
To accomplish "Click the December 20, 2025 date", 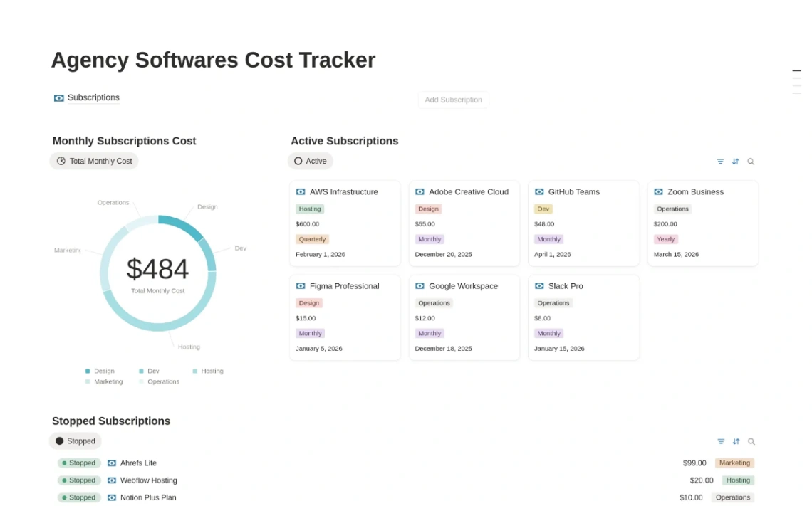I will pyautogui.click(x=443, y=255).
